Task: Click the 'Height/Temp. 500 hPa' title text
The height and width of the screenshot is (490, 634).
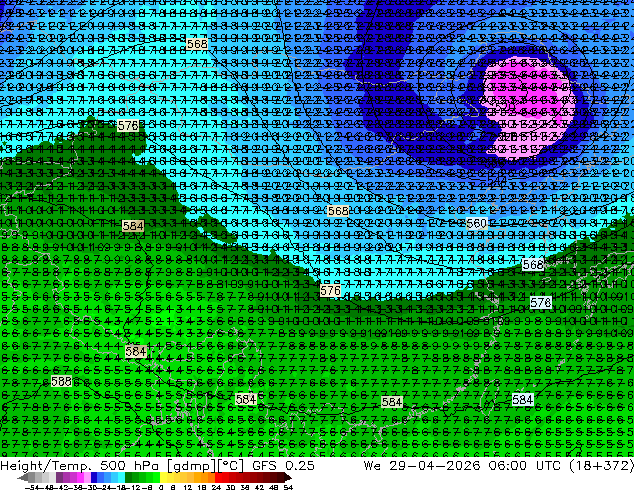Action: tap(82, 465)
